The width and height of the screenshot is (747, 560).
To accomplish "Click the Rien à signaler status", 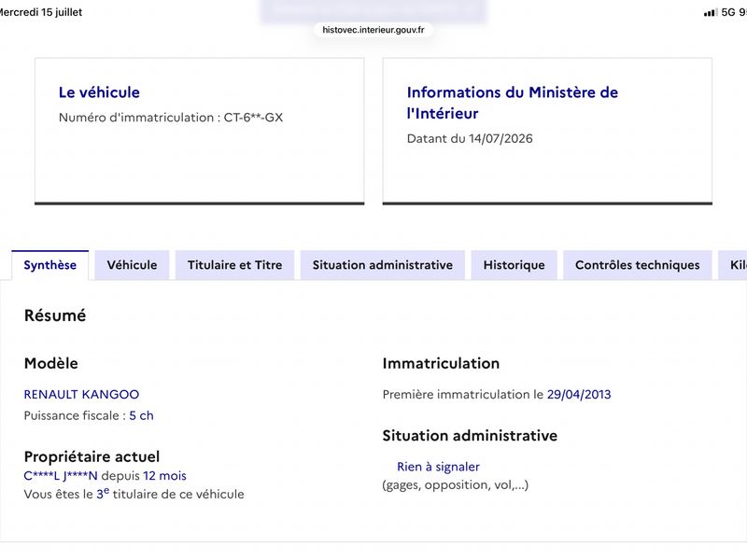I will point(438,467).
